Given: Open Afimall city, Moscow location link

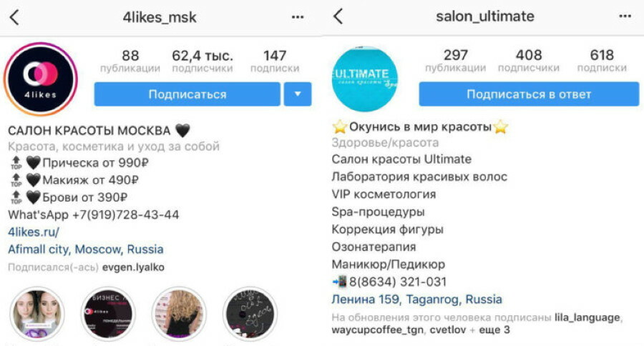Looking at the screenshot, I should tap(85, 249).
